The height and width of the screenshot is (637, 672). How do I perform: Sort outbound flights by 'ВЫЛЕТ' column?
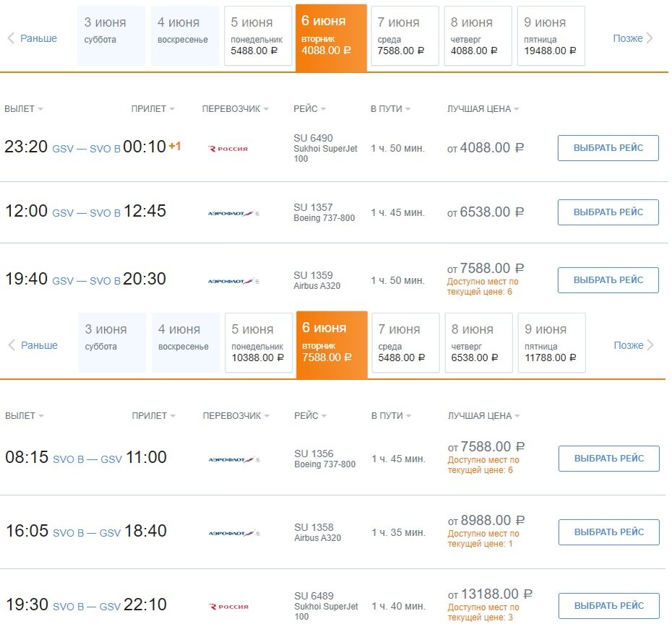pos(24,109)
